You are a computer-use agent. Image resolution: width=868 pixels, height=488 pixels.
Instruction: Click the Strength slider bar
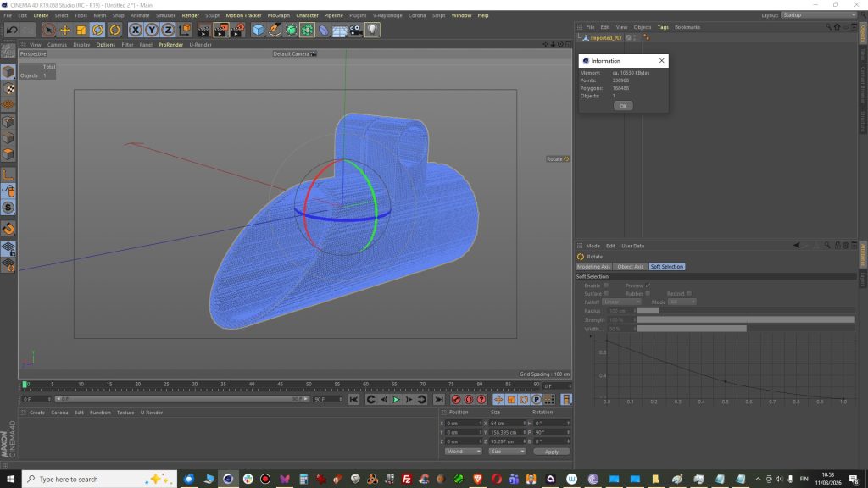tap(746, 319)
